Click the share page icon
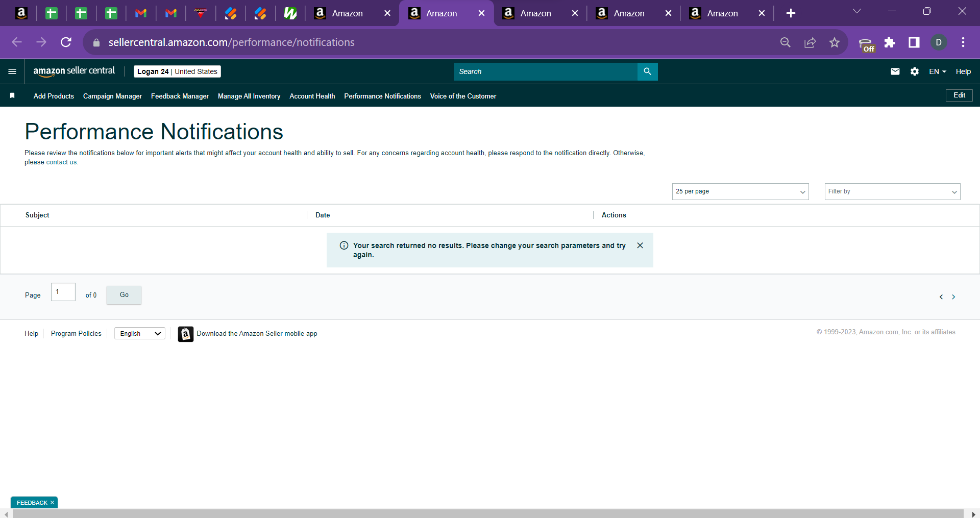This screenshot has width=980, height=518. point(810,42)
